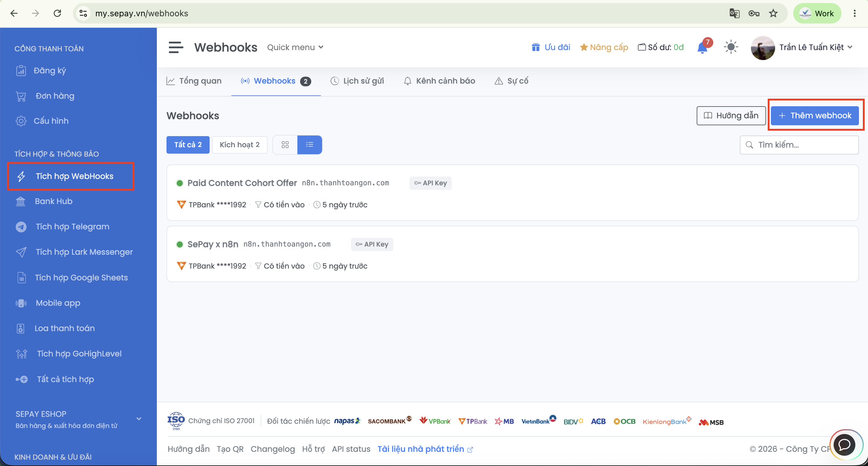Screen dimensions: 868x466
Task: Click Hỗ trợ footer link
Action: pos(313,449)
